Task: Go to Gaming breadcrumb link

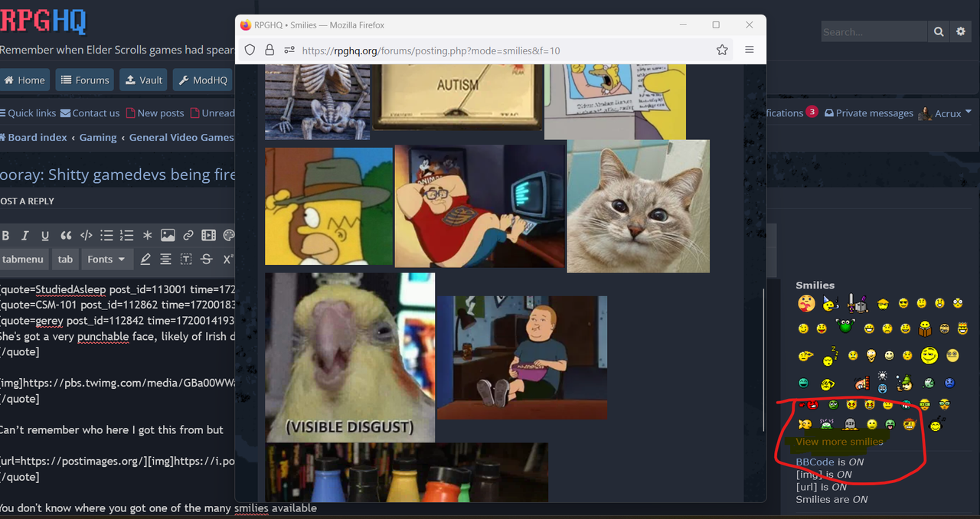Action: pyautogui.click(x=98, y=138)
